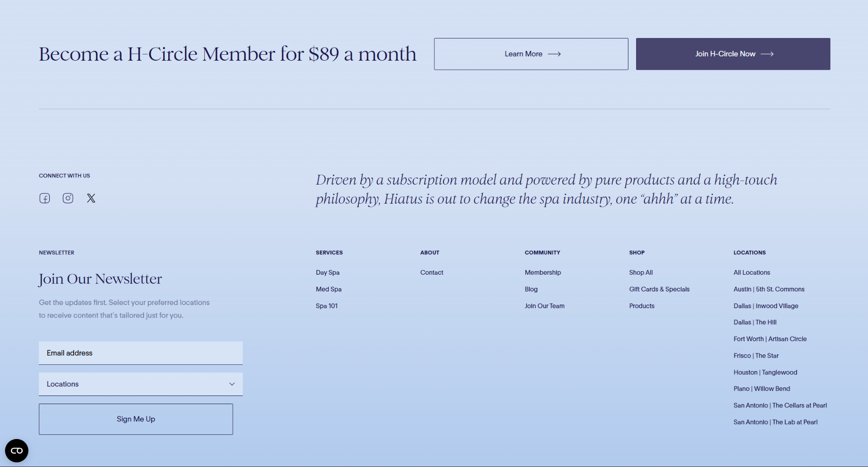The width and height of the screenshot is (868, 467).
Task: Select the All Locations link
Action: coord(752,272)
